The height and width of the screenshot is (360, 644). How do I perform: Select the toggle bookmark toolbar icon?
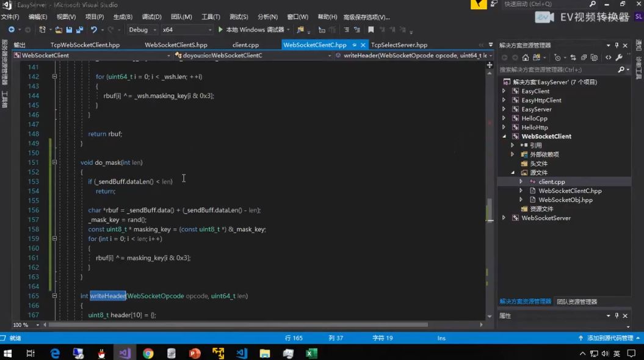click(371, 28)
